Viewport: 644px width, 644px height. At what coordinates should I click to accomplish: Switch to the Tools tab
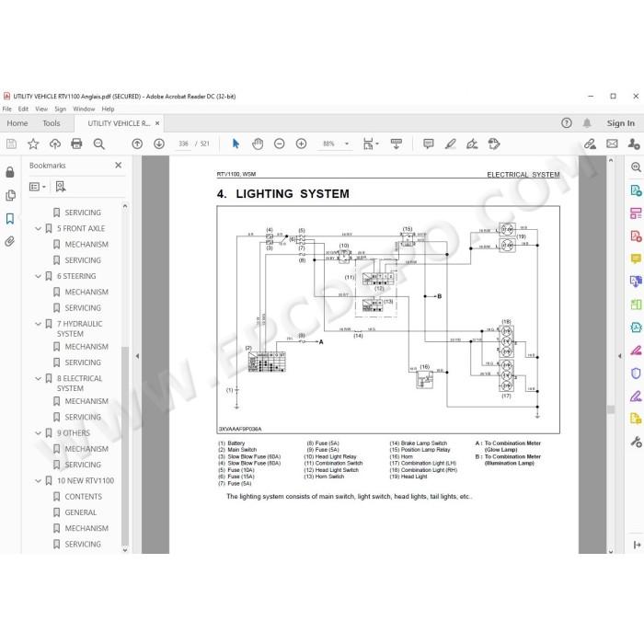[x=52, y=123]
